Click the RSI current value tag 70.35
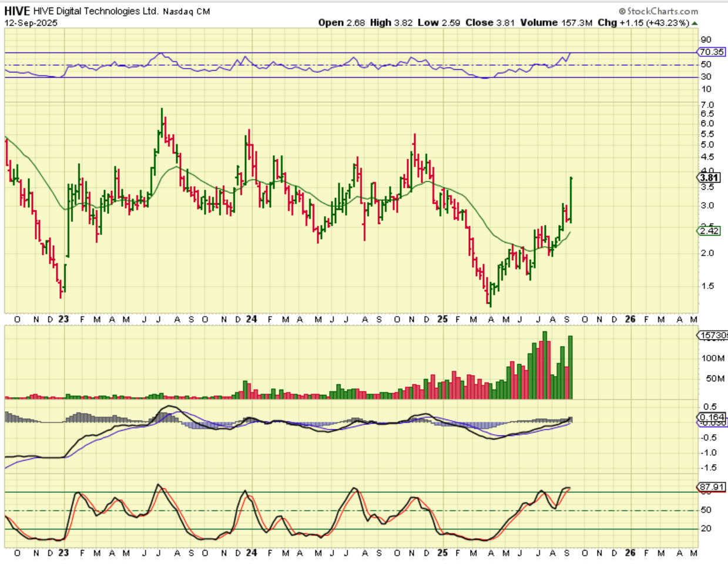728x564 pixels. tap(711, 52)
